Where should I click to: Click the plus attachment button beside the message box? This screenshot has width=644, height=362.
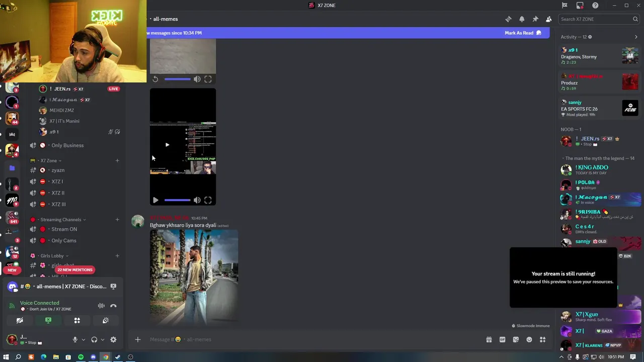point(138,339)
